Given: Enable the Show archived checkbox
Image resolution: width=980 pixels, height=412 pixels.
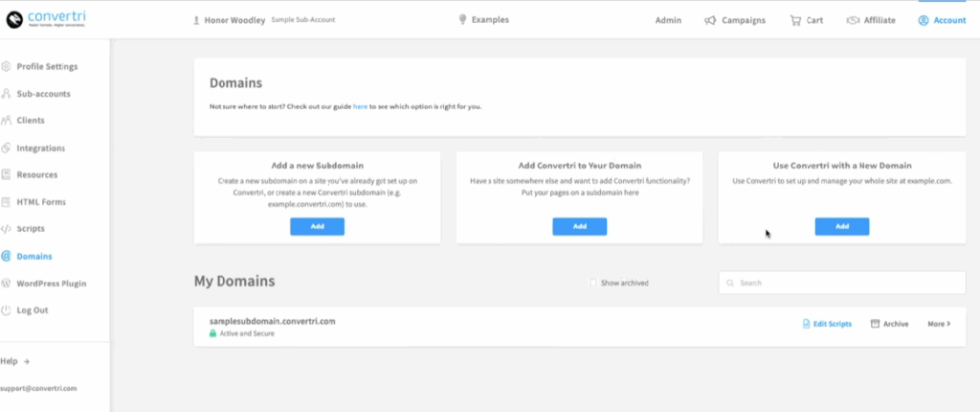Looking at the screenshot, I should (593, 284).
